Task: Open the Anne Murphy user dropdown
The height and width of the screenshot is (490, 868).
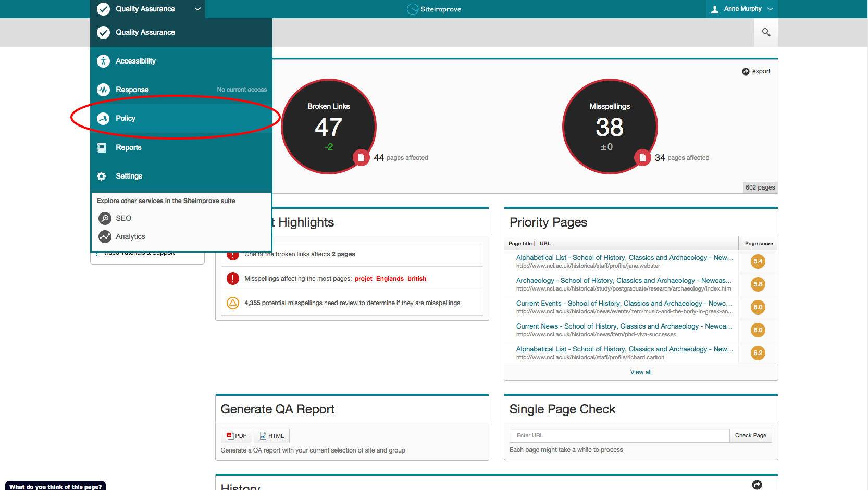Action: pos(742,9)
